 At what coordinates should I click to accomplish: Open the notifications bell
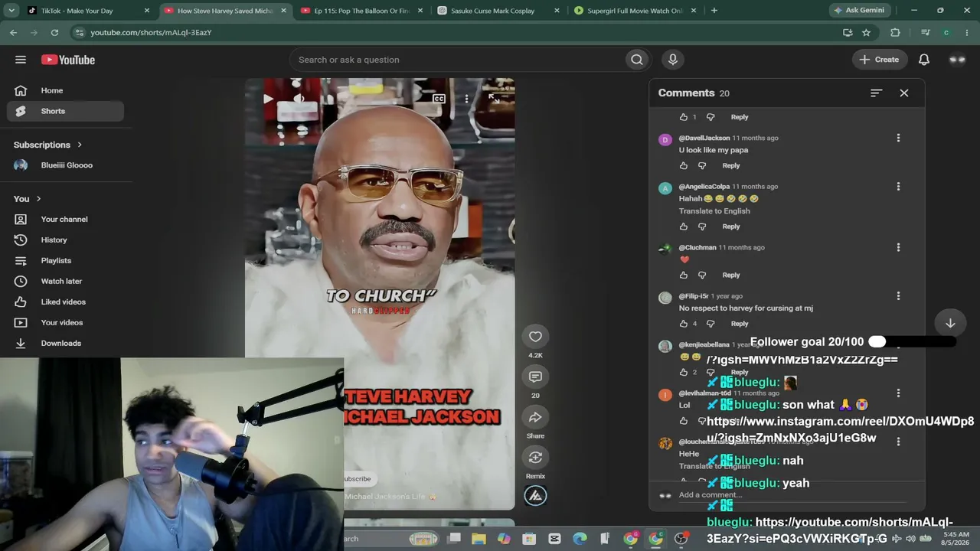[924, 60]
